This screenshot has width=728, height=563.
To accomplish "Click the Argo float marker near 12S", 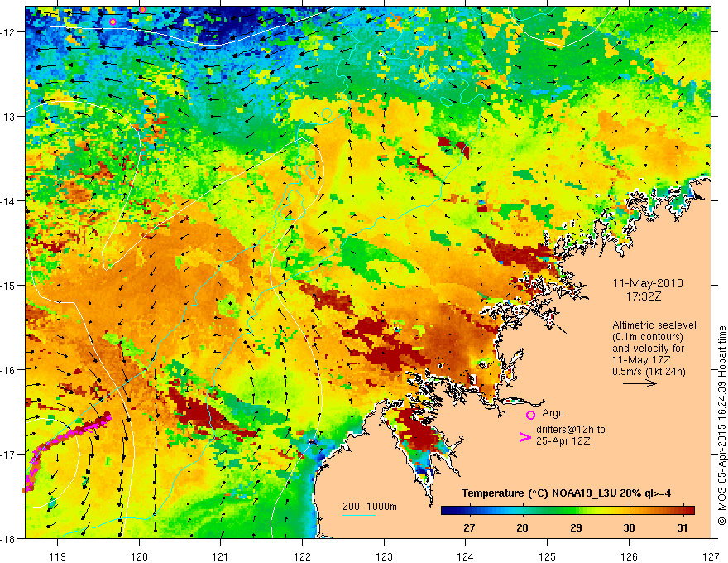I will click(113, 22).
